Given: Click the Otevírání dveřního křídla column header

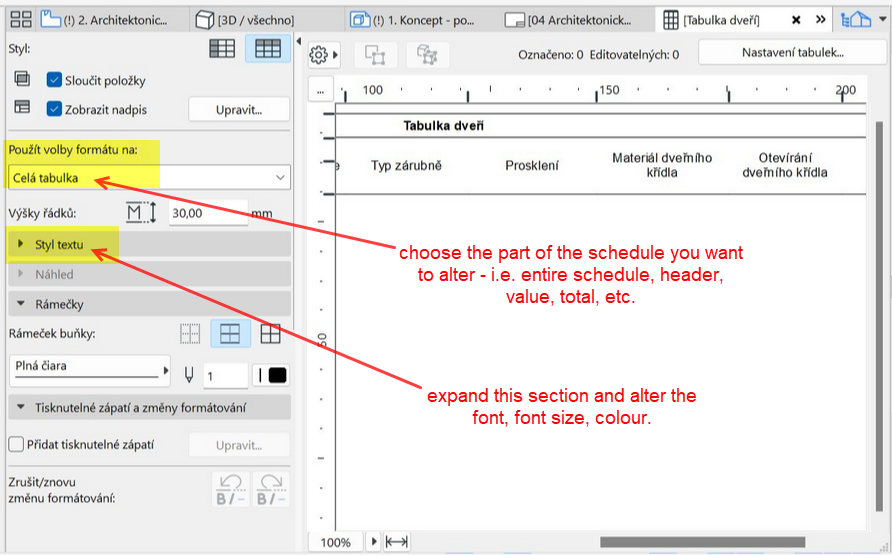Looking at the screenshot, I should tap(784, 165).
